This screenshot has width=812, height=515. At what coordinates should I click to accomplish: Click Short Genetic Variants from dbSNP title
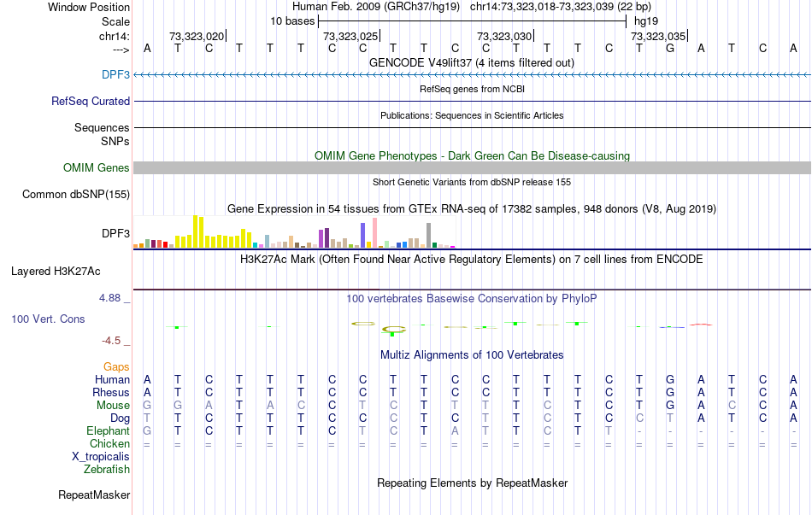[472, 182]
